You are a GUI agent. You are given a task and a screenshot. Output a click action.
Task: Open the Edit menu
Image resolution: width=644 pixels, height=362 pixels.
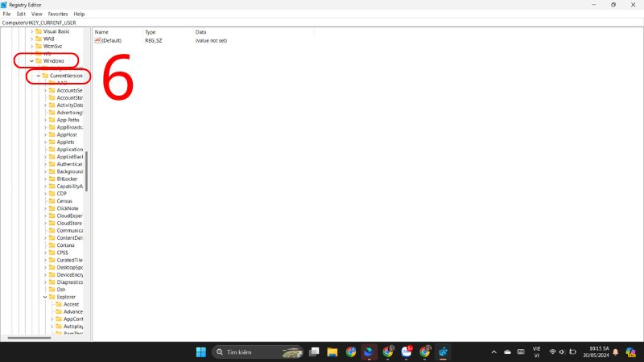point(21,14)
